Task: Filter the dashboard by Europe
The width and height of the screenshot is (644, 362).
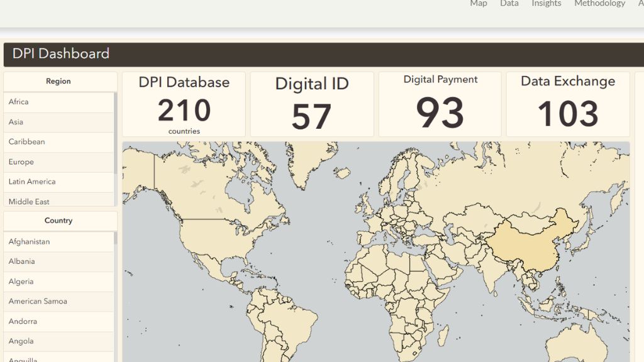Action: point(58,162)
